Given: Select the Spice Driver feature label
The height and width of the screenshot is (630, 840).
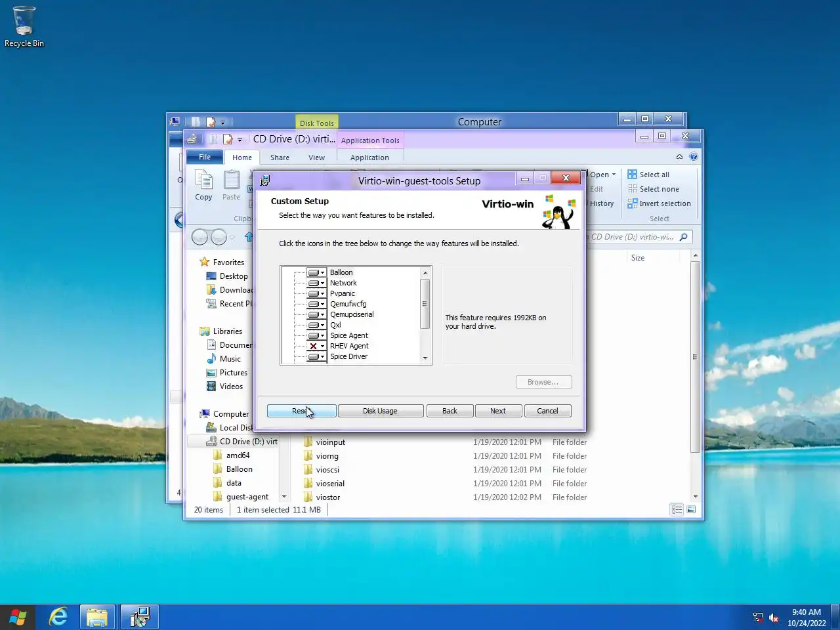Looking at the screenshot, I should coord(348,356).
